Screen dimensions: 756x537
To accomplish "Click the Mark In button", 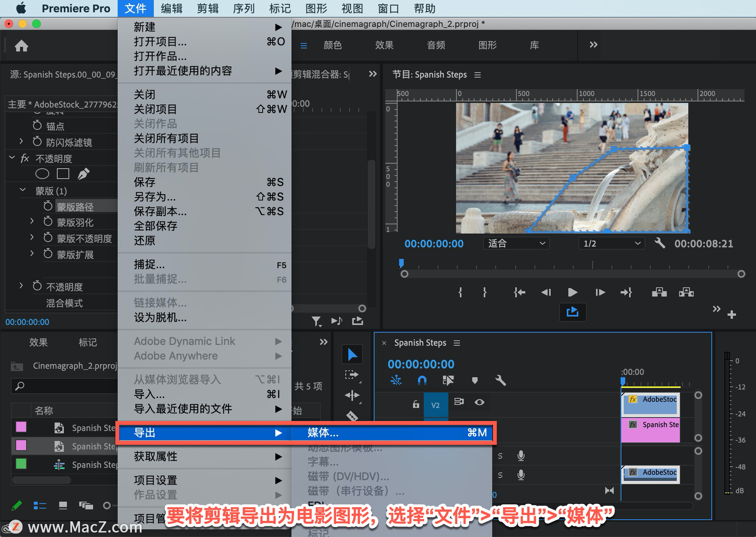I will pos(460,292).
